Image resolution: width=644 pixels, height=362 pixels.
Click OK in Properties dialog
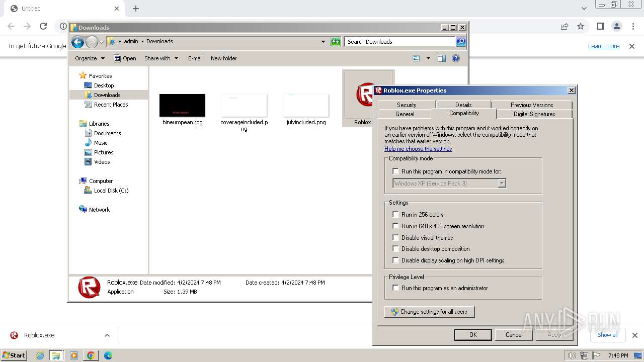tap(473, 335)
